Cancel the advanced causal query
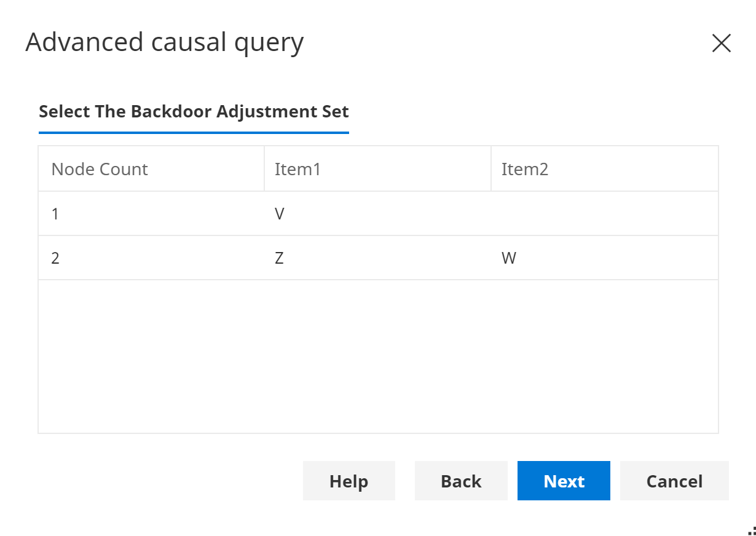Viewport: 756px width, 536px height. [674, 481]
